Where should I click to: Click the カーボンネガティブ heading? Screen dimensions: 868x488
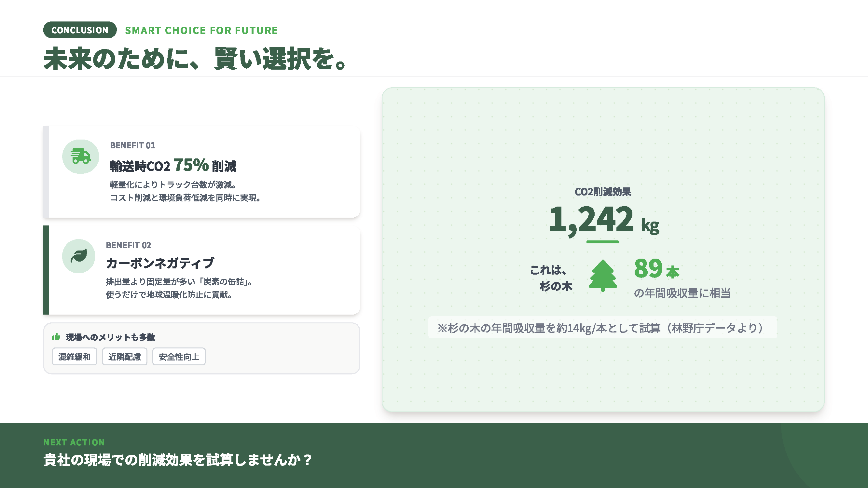(x=160, y=263)
